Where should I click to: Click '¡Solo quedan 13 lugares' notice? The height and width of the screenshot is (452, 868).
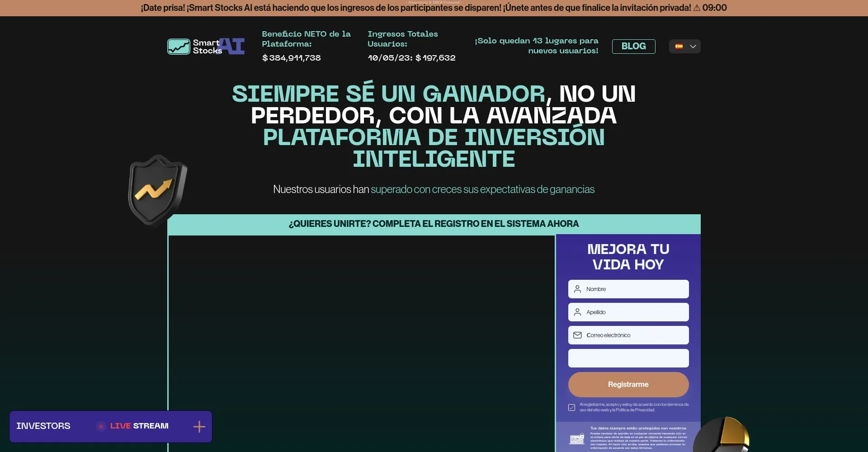pos(537,46)
